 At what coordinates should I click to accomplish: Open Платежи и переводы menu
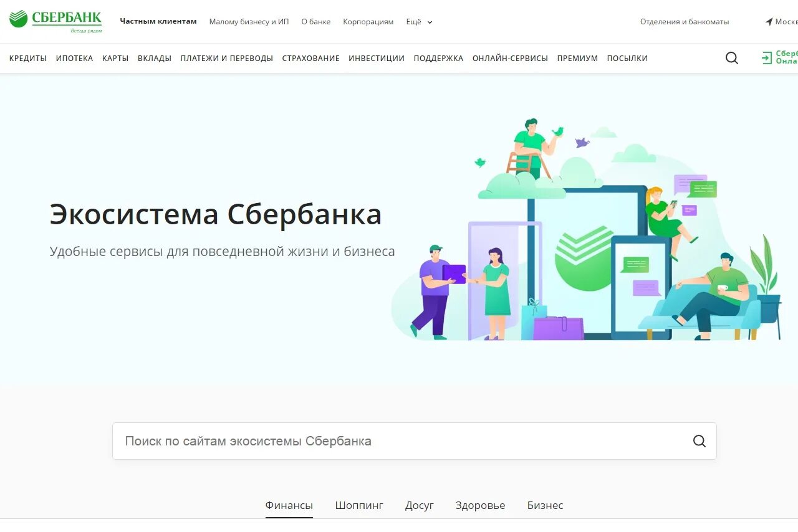click(x=227, y=58)
